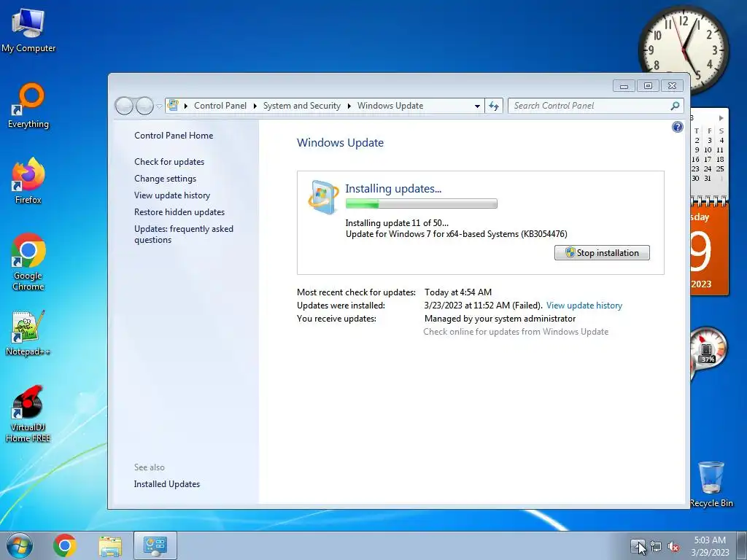Select Control Panel taskbar button
This screenshot has width=747, height=560.
(x=155, y=545)
